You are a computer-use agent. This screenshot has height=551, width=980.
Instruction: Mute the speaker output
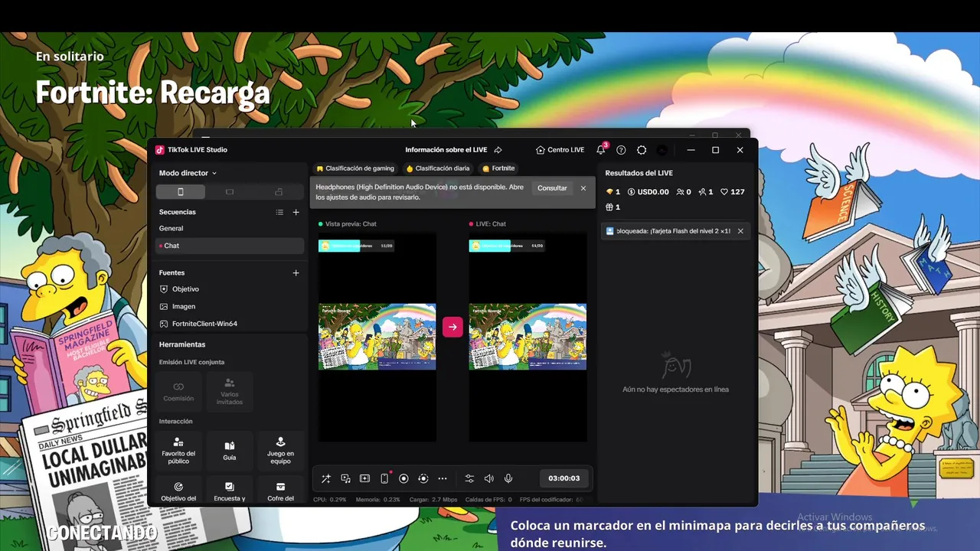489,478
